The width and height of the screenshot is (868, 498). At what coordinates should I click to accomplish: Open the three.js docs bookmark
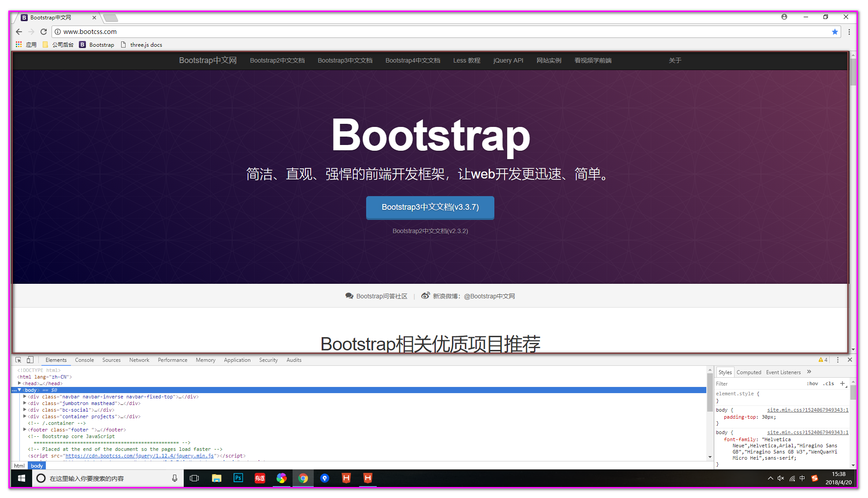[x=141, y=45]
